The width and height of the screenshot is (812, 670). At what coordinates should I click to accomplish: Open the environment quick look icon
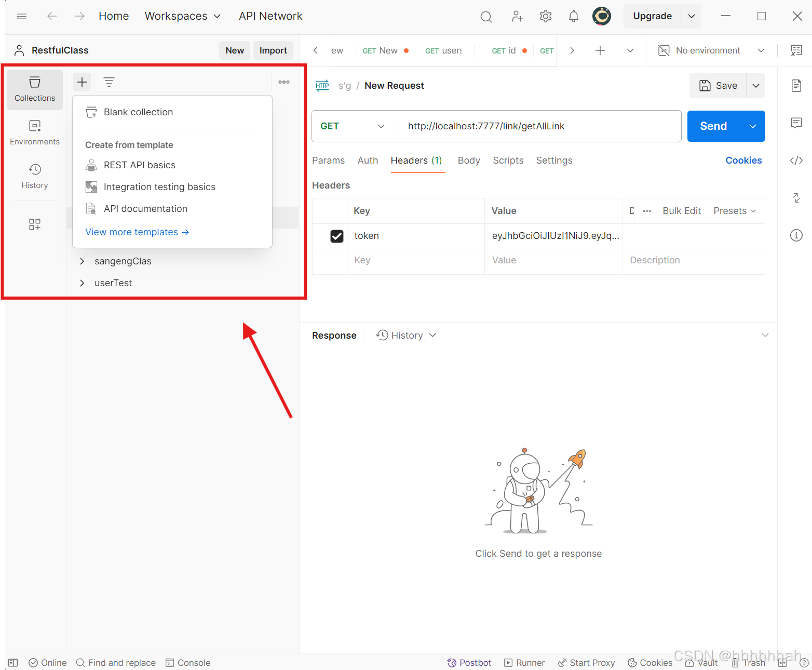796,50
